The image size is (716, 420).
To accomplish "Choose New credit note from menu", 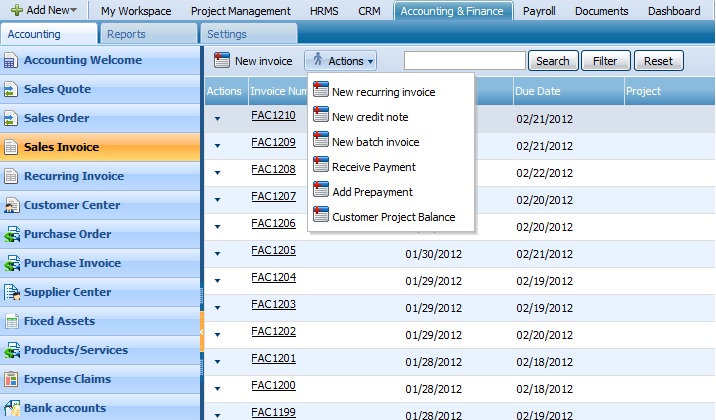I will [x=369, y=117].
